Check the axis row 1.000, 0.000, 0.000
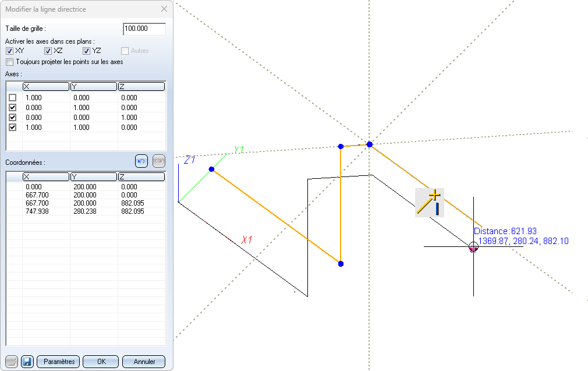 click(x=13, y=97)
